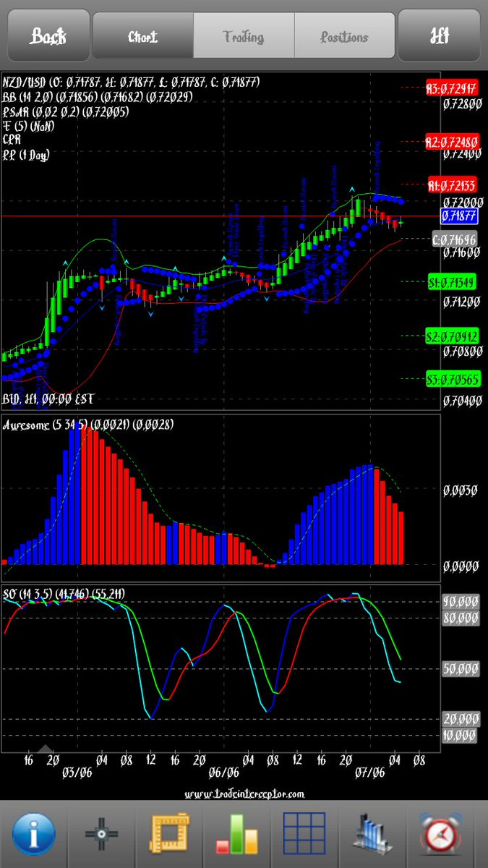The width and height of the screenshot is (488, 868).
Task: Open the Positions tab
Action: pos(345,36)
